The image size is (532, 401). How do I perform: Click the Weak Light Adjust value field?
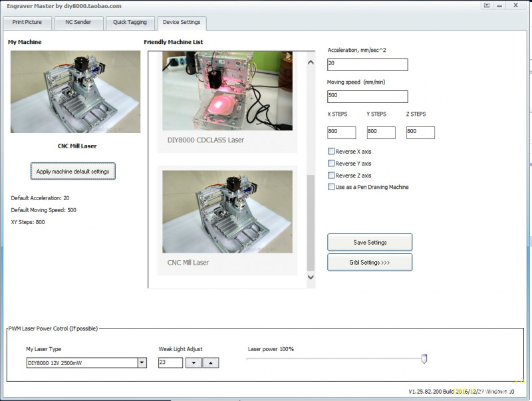170,362
